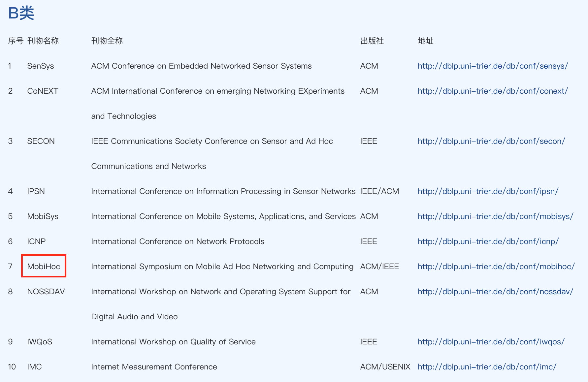
Task: Click the 刊物全称 column header
Action: tap(107, 41)
